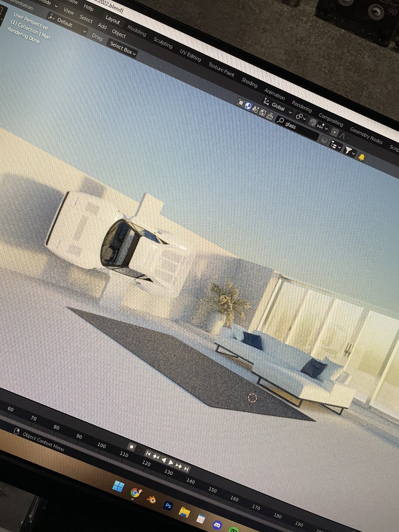Play the animation in reverse
Viewport: 399px width, 532px height.
(x=164, y=460)
